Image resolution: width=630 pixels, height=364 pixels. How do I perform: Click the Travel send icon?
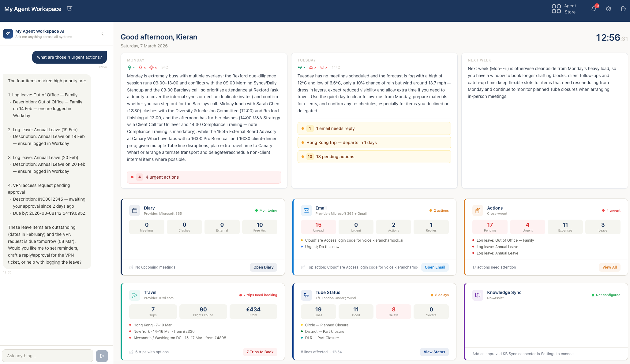[x=134, y=295]
